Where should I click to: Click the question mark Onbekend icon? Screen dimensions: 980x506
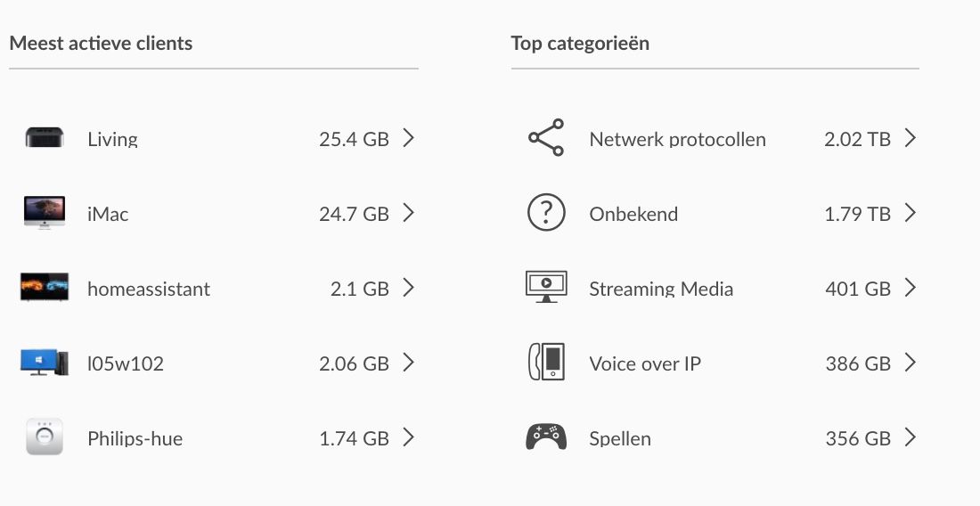coord(546,213)
